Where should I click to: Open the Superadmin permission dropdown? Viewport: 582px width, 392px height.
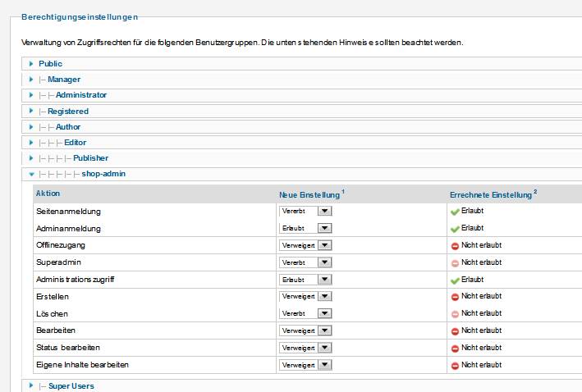(x=305, y=262)
